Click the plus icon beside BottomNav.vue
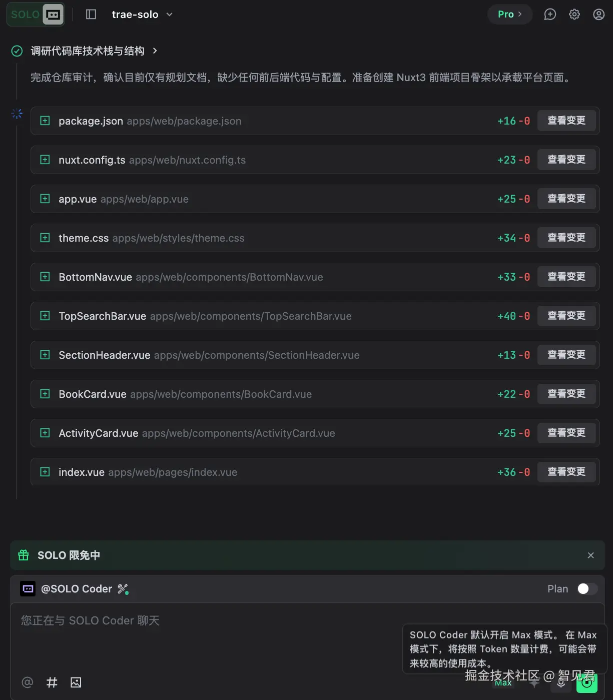The height and width of the screenshot is (700, 613). click(x=45, y=277)
